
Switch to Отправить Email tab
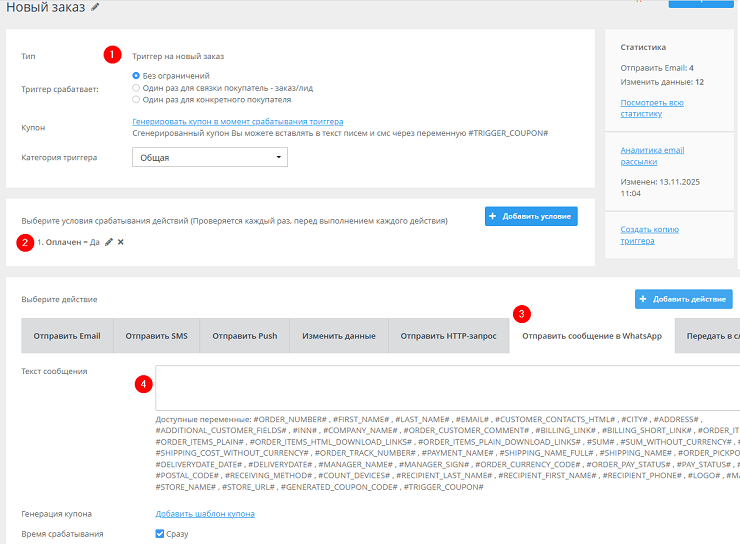point(67,337)
